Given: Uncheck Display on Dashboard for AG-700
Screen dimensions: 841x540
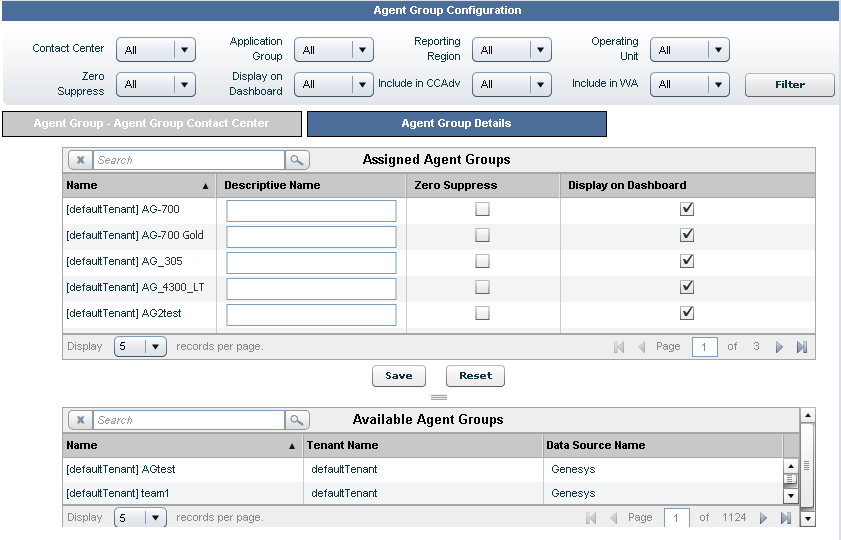Looking at the screenshot, I should coord(687,209).
